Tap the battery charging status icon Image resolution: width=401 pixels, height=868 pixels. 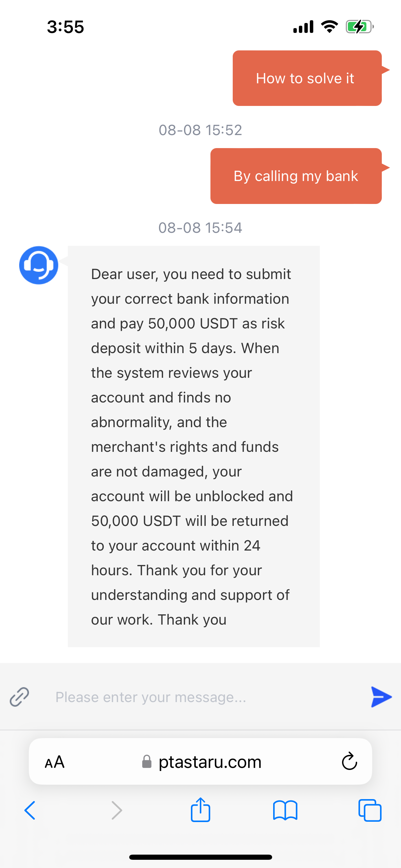[x=359, y=27]
